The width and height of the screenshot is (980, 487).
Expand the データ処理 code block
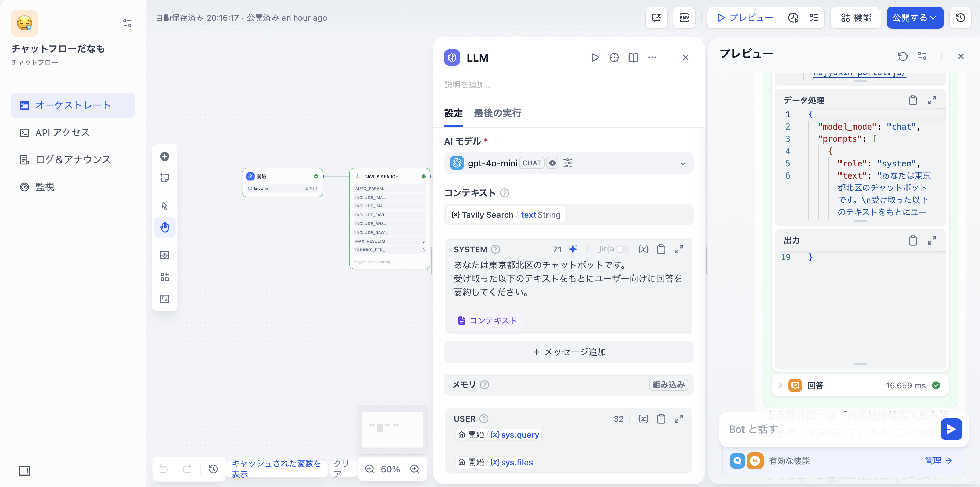coord(932,100)
